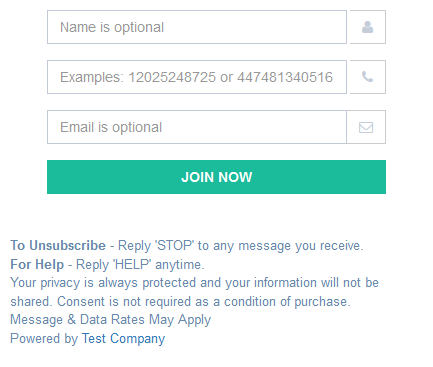Image resolution: width=433 pixels, height=367 pixels.
Task: Submit with the JOIN NOW button
Action: click(216, 177)
